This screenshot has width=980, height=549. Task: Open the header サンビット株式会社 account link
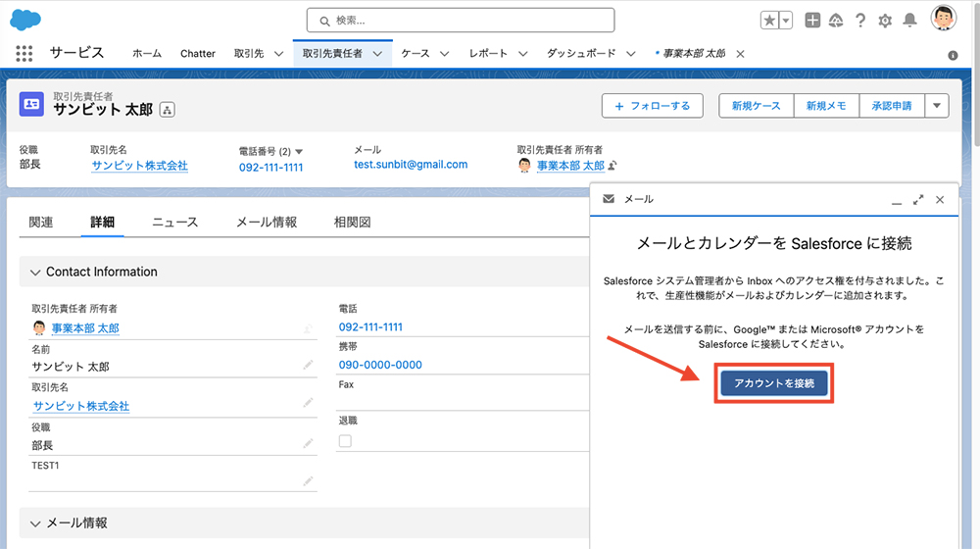pos(139,166)
